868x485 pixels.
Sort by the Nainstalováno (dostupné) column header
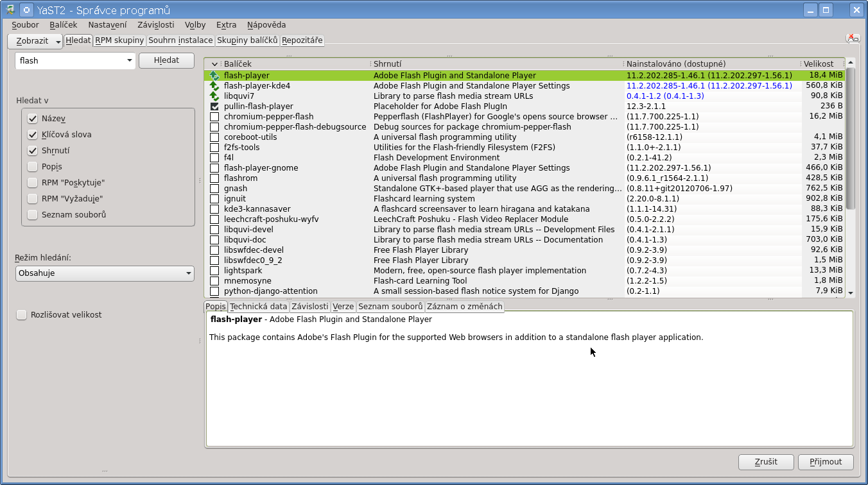[x=712, y=64]
